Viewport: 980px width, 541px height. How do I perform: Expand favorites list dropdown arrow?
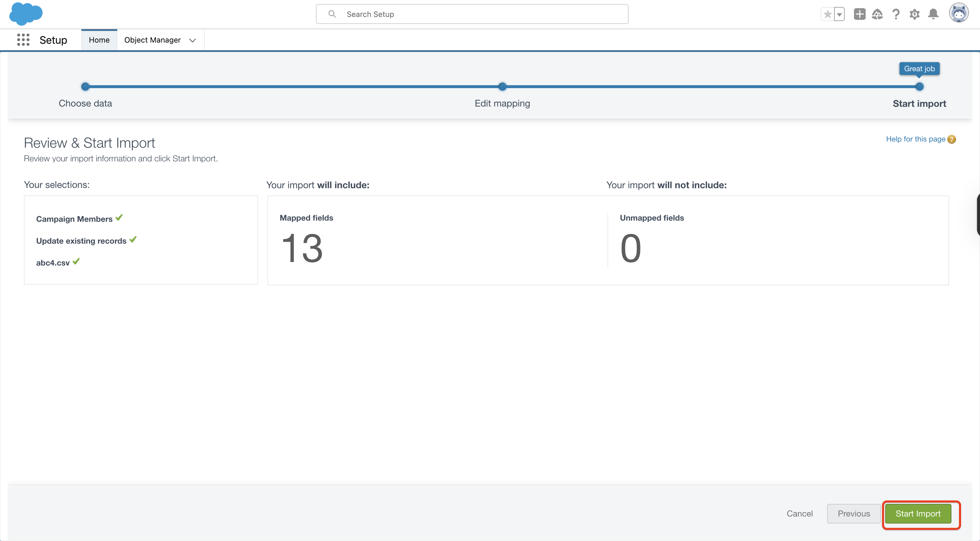point(839,15)
